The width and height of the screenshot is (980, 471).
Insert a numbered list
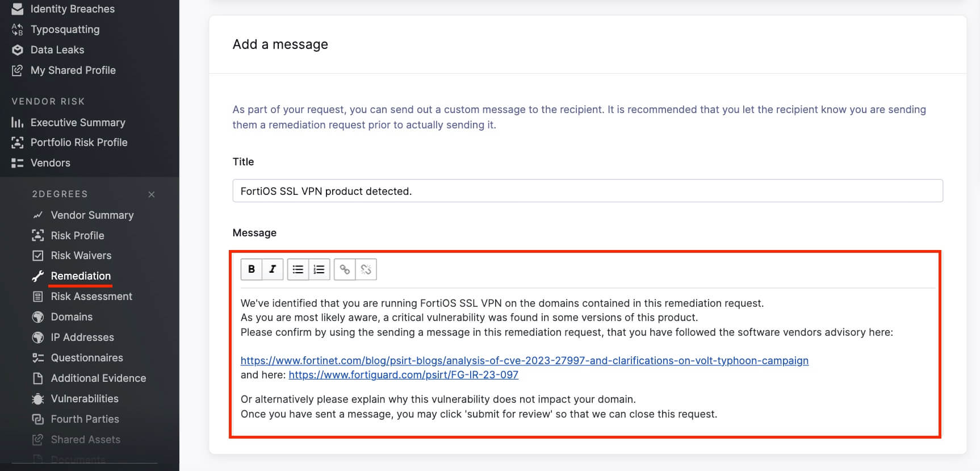click(x=319, y=269)
